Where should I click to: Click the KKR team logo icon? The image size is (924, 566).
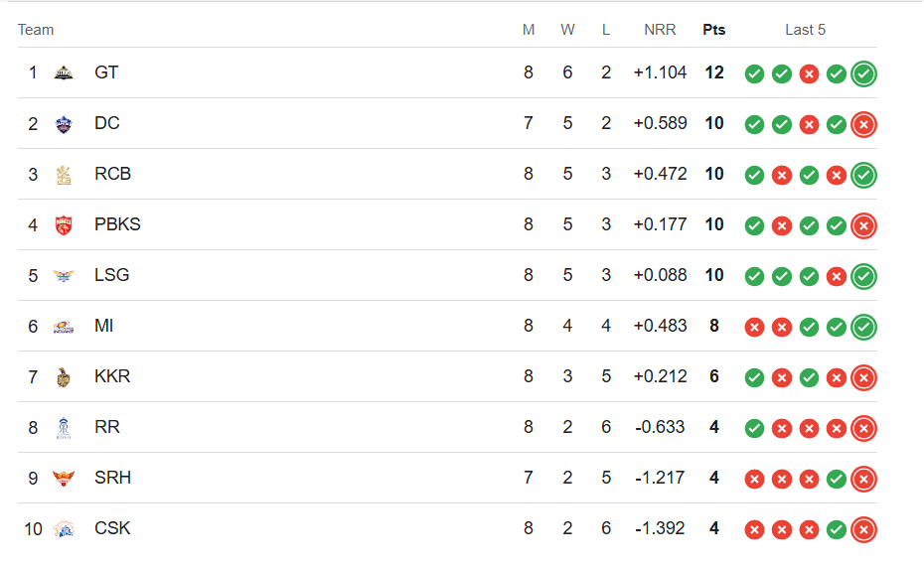[x=64, y=377]
